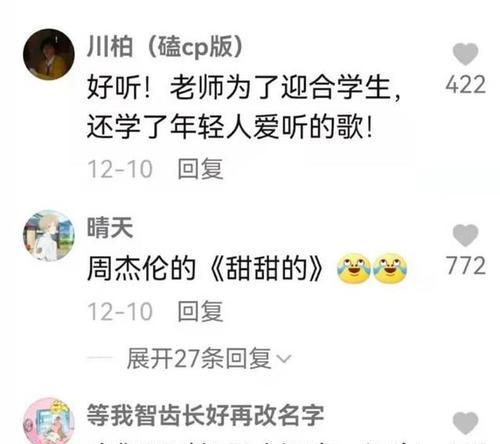The width and height of the screenshot is (500, 444).
Task: Click the 12-10 date under 晴天's comment
Action: tap(120, 312)
